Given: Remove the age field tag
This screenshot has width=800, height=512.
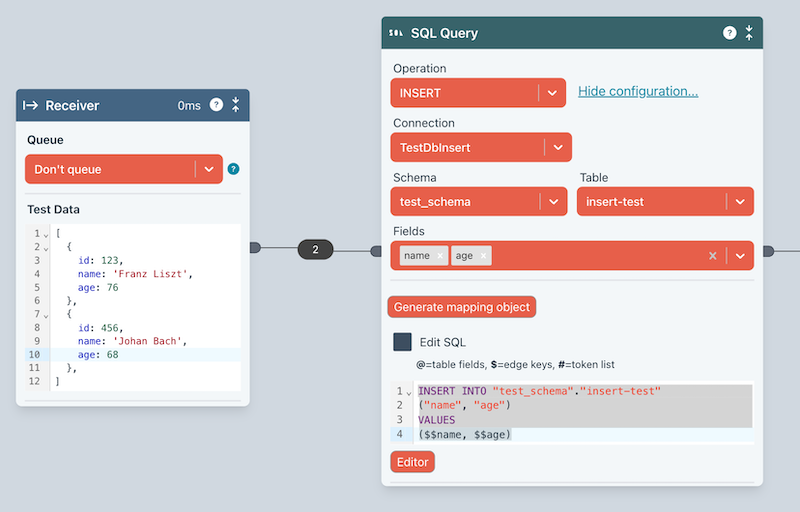Looking at the screenshot, I should (x=484, y=256).
